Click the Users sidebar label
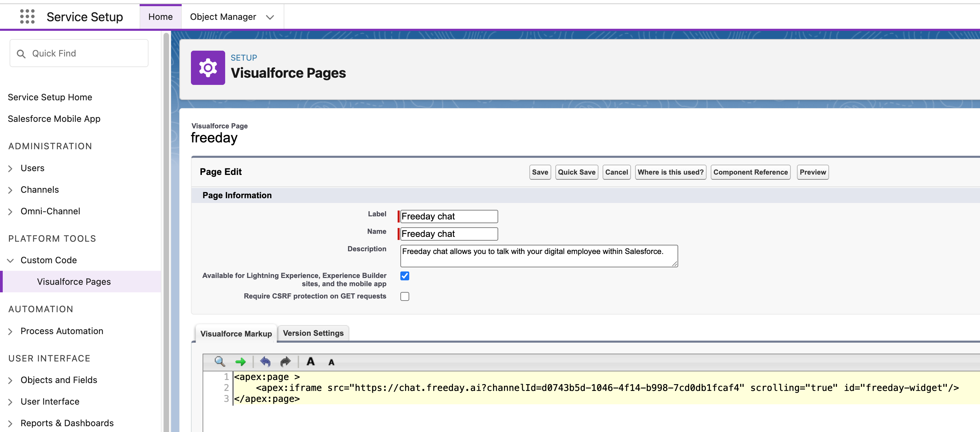The image size is (980, 432). (33, 168)
